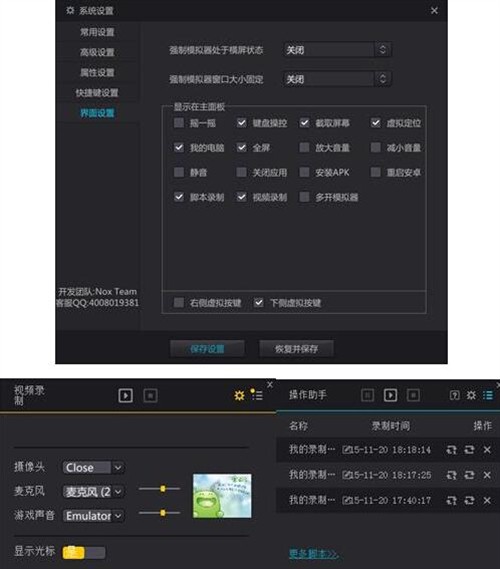Close the 视频录制 panel
This screenshot has height=569, width=500.
pos(270,385)
